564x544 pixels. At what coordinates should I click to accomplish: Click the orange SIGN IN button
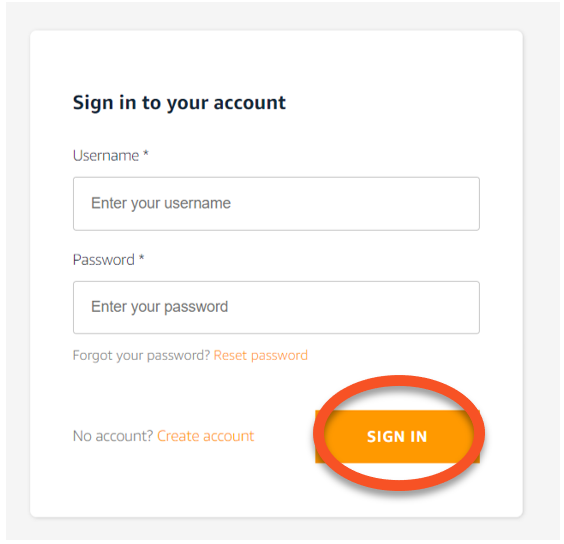click(397, 436)
